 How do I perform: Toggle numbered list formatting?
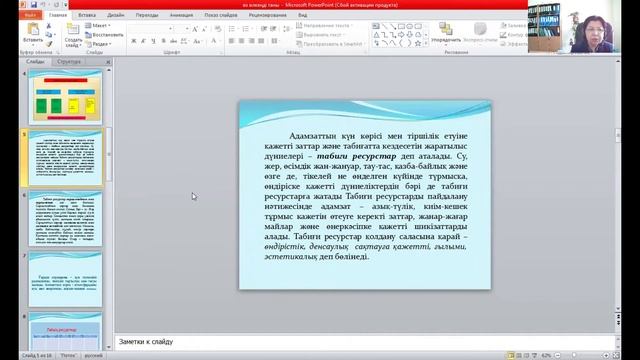(247, 29)
